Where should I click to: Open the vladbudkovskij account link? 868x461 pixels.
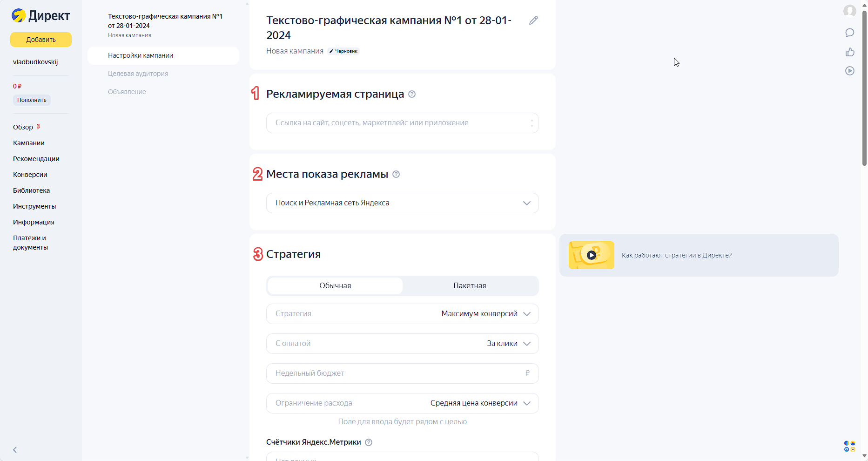click(x=35, y=62)
